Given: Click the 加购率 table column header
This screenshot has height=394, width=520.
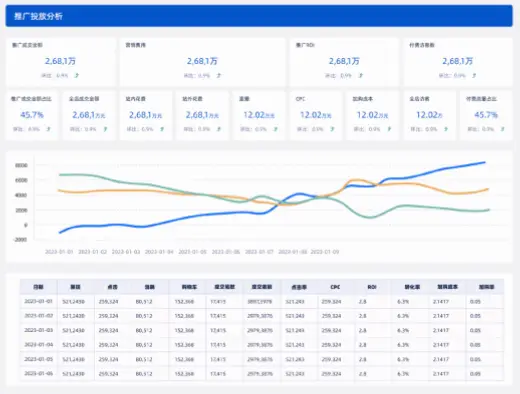Looking at the screenshot, I should click(486, 287).
